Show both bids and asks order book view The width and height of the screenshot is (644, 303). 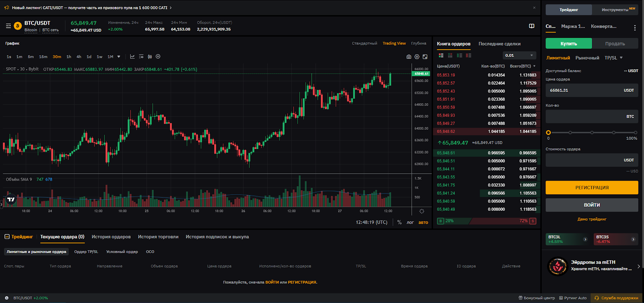click(441, 56)
